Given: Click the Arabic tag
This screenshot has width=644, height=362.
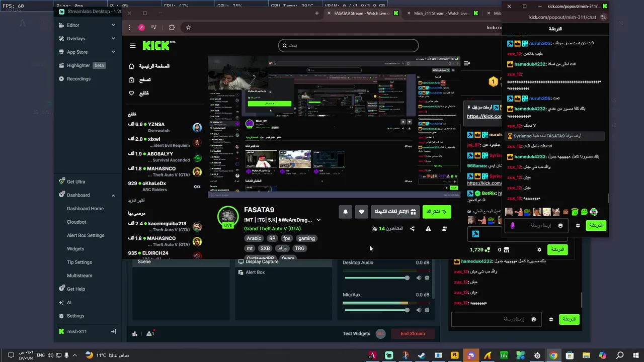Looking at the screenshot, I should [254, 239].
